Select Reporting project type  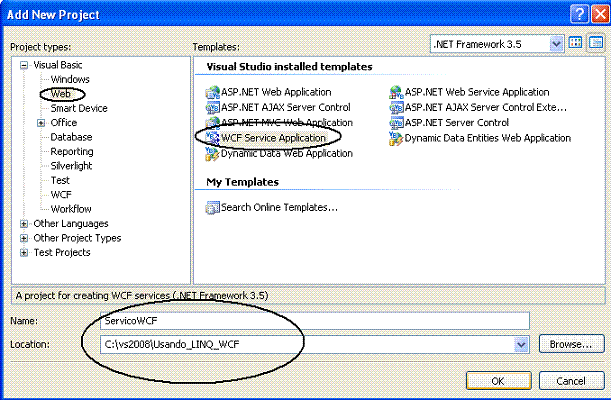coord(72,152)
